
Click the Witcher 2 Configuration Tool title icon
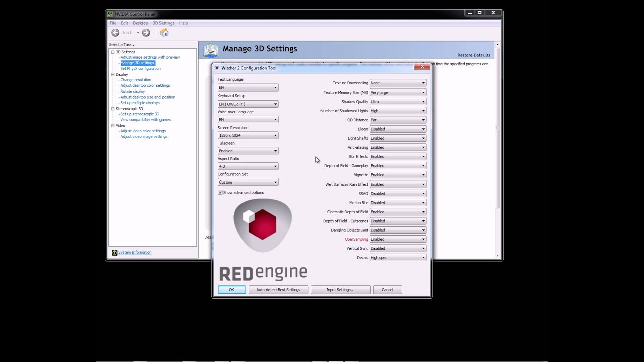217,68
